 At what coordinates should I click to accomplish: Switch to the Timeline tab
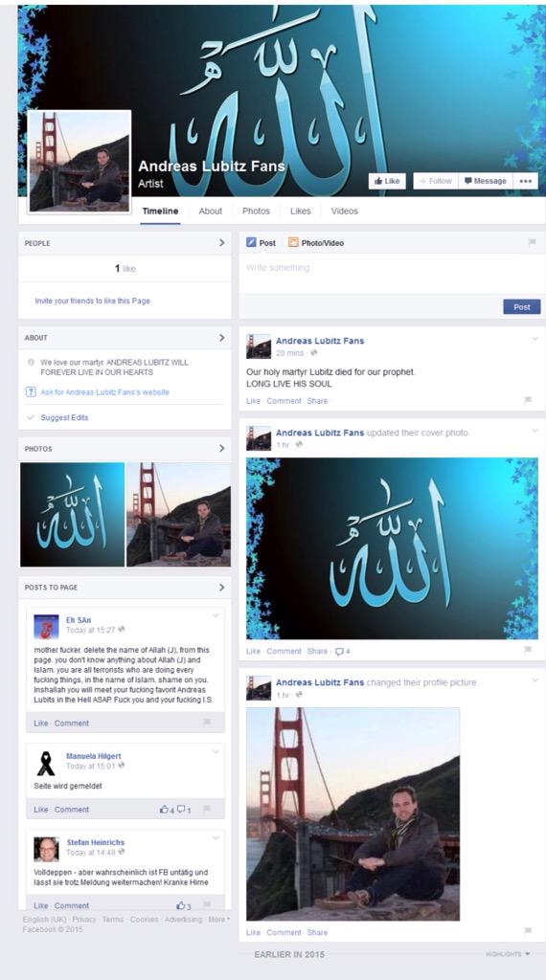coord(160,212)
